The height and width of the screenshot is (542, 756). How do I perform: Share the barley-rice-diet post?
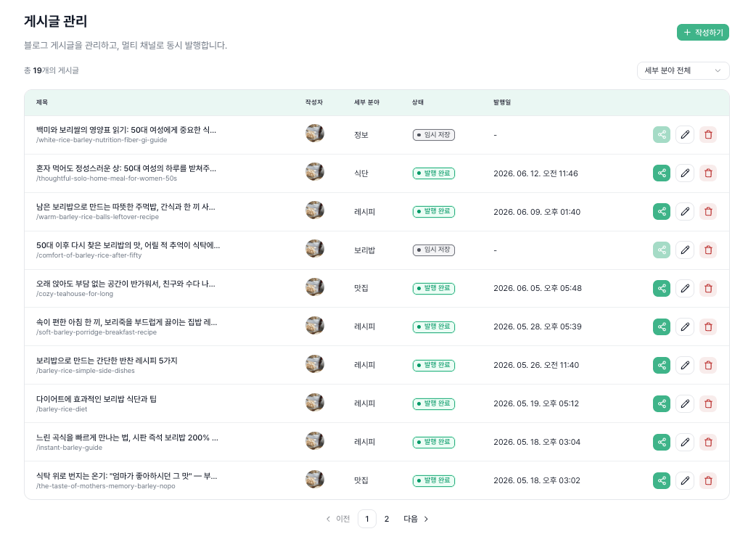[x=662, y=403]
